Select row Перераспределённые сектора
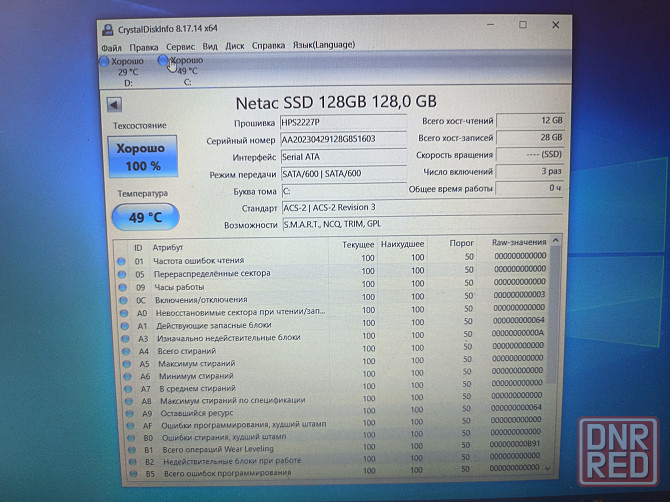The width and height of the screenshot is (670, 502). click(x=332, y=271)
